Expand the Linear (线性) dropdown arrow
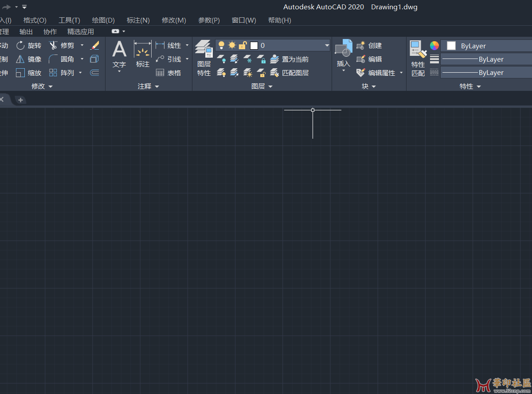The width and height of the screenshot is (532, 394). coord(187,45)
